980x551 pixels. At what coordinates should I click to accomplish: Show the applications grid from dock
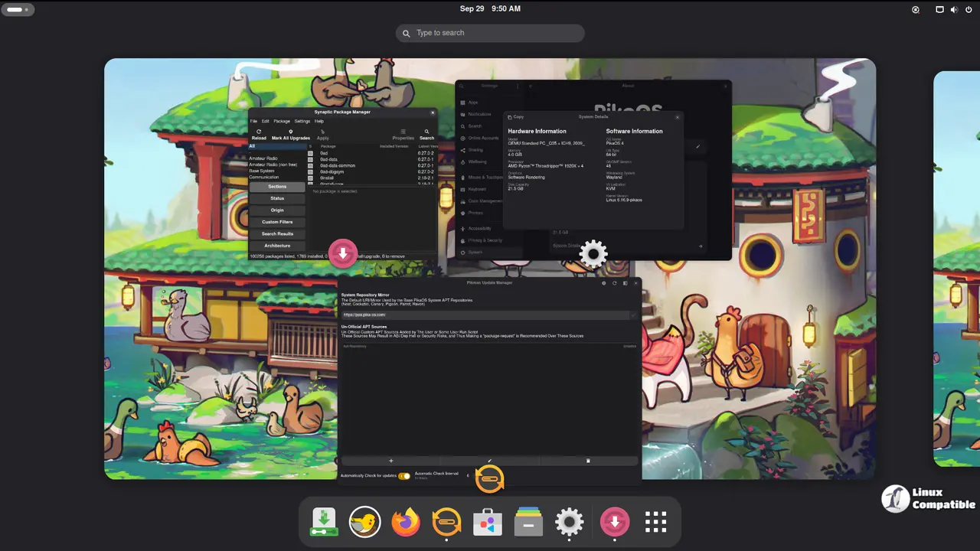pos(655,523)
